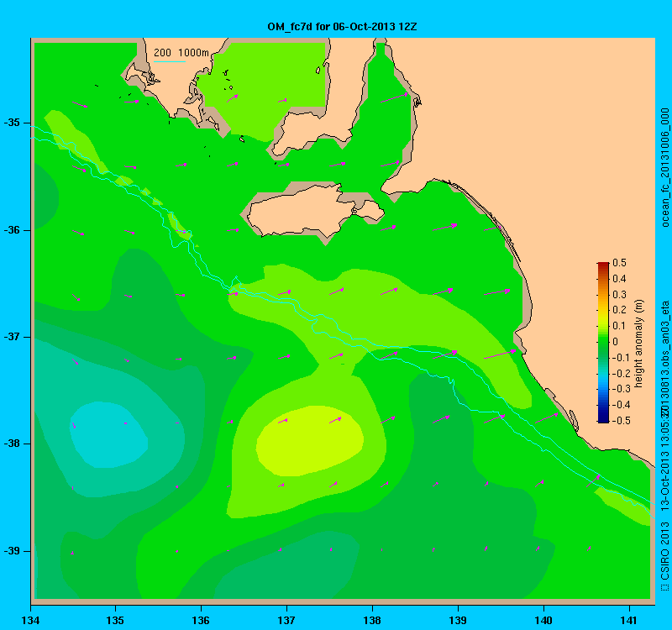Pick the '0.4' color bar tick label
Screen dimensions: 672x630
[x=619, y=279]
